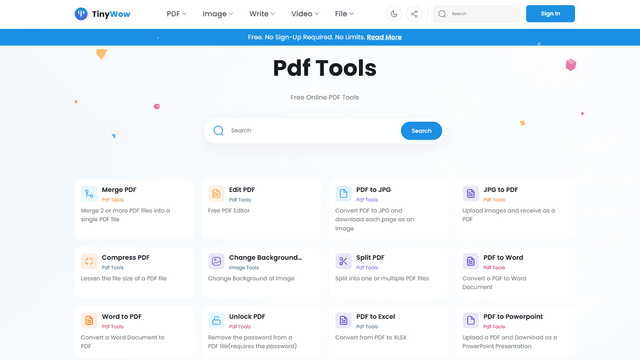The width and height of the screenshot is (640, 360).
Task: Click the TinyWow brand name text
Action: pyautogui.click(x=111, y=14)
